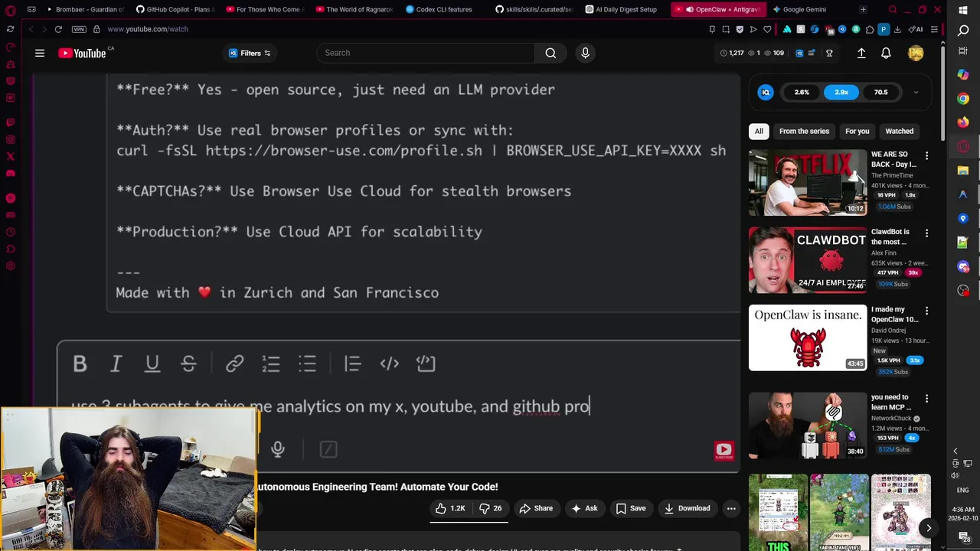Open WE ARE SO BACK video thumbnail
980x551 pixels.
(808, 183)
